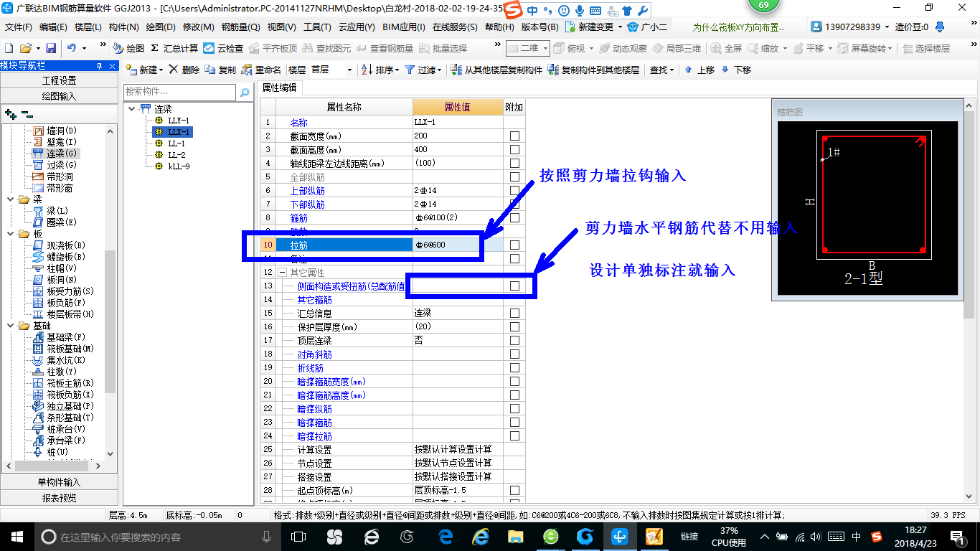980x551 pixels.
Task: Click 复制构件到其他楼层 button
Action: (593, 70)
